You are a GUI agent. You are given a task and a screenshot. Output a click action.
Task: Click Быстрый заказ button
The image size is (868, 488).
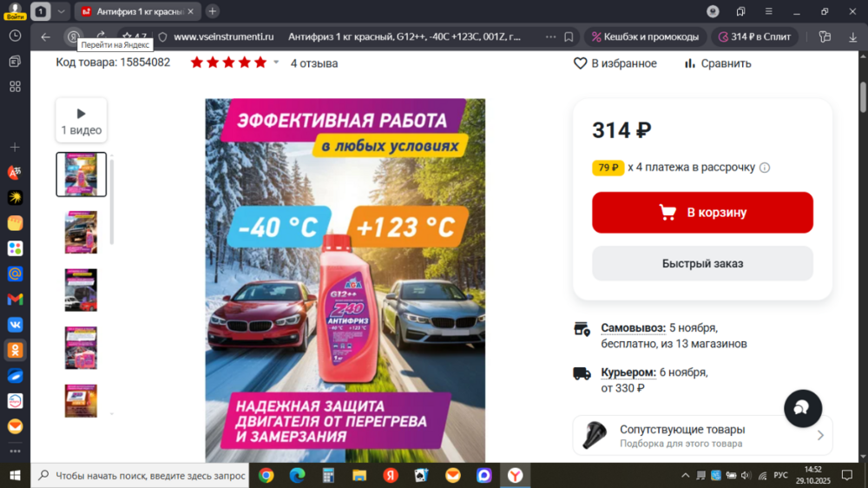click(702, 264)
